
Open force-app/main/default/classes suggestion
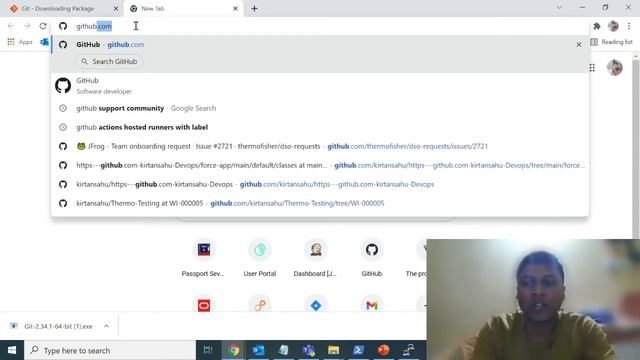(x=320, y=165)
